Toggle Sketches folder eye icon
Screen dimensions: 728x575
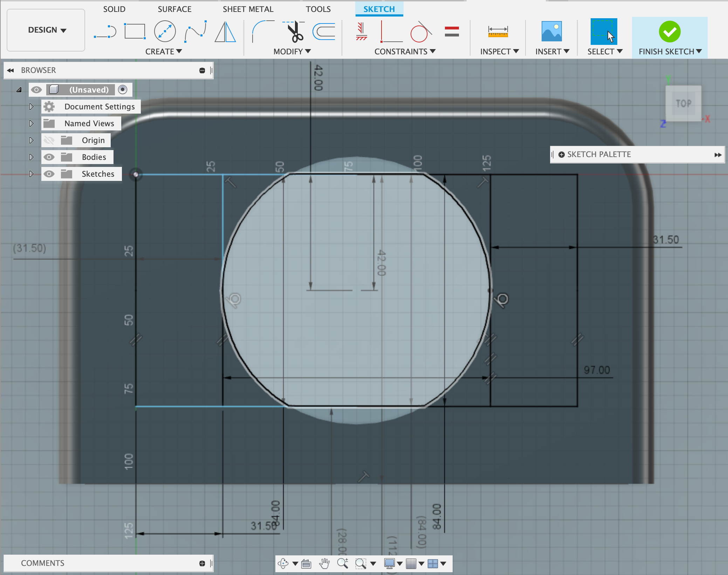click(x=49, y=174)
